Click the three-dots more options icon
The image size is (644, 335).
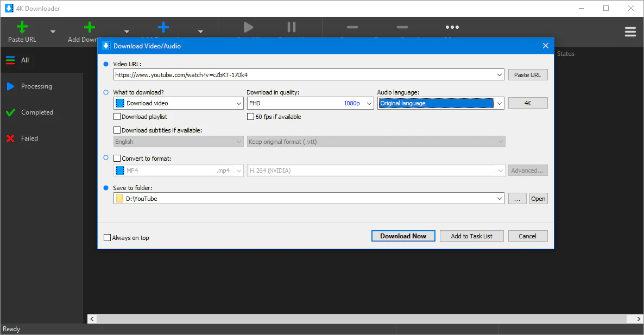tap(452, 27)
